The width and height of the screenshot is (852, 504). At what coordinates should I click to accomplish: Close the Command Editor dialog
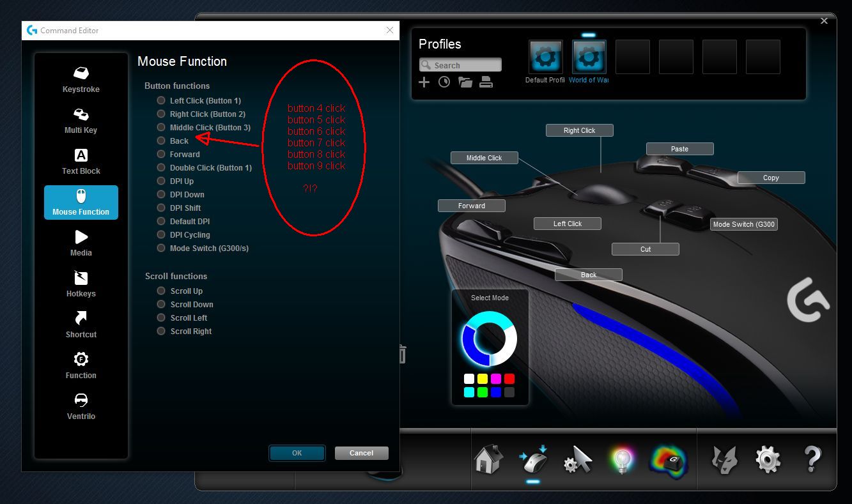pyautogui.click(x=390, y=30)
